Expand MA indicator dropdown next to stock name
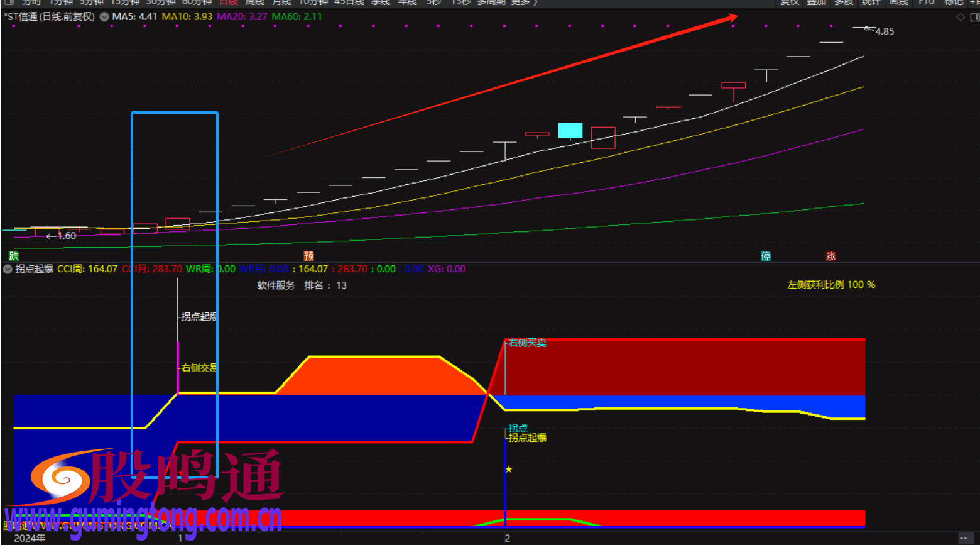The width and height of the screenshot is (980, 545). 104,17
